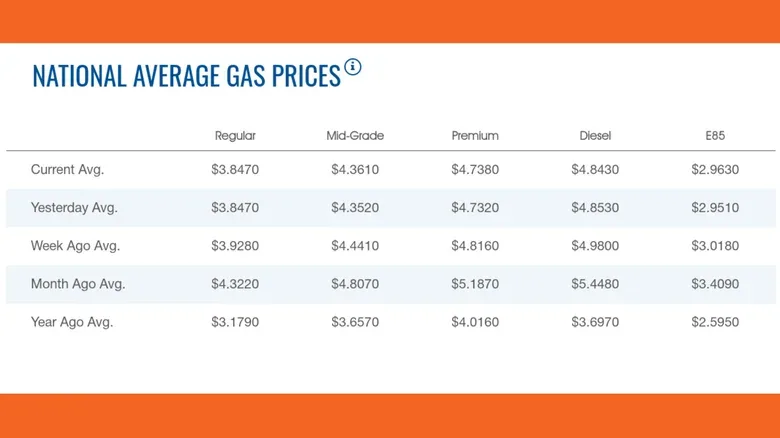Click the Current Avg. row label
This screenshot has width=780, height=438.
tap(67, 170)
